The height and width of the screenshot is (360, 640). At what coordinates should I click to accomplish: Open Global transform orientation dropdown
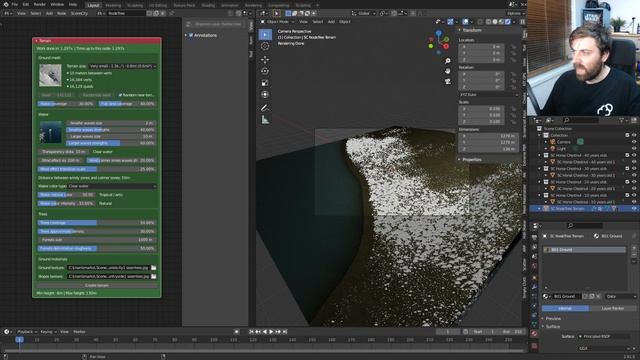(x=364, y=13)
